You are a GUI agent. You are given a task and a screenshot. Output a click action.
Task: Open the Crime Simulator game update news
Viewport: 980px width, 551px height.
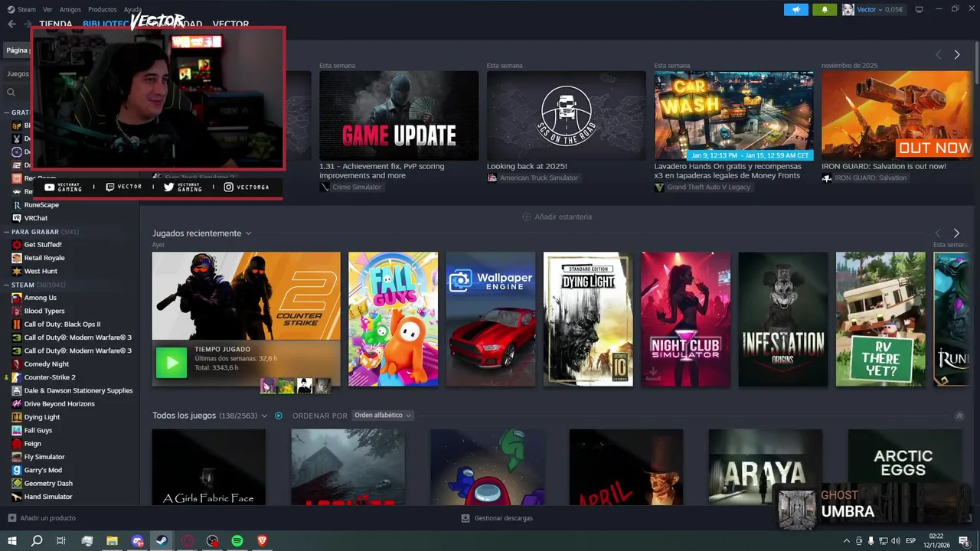pos(399,116)
